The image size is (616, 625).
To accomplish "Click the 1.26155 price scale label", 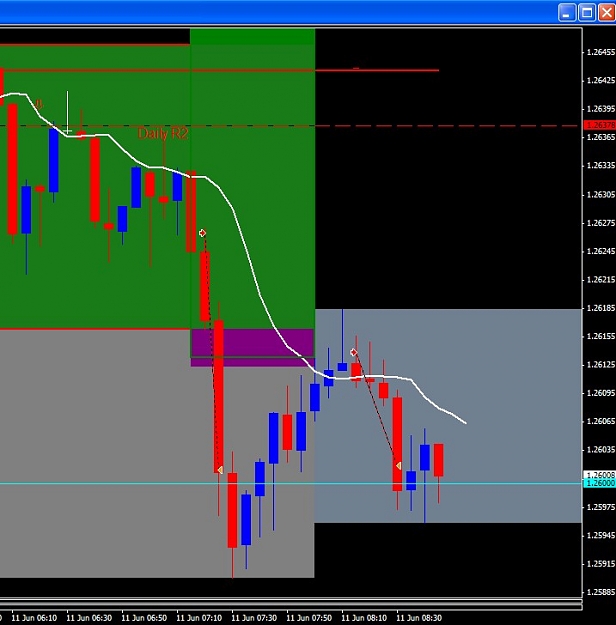I will click(x=601, y=336).
